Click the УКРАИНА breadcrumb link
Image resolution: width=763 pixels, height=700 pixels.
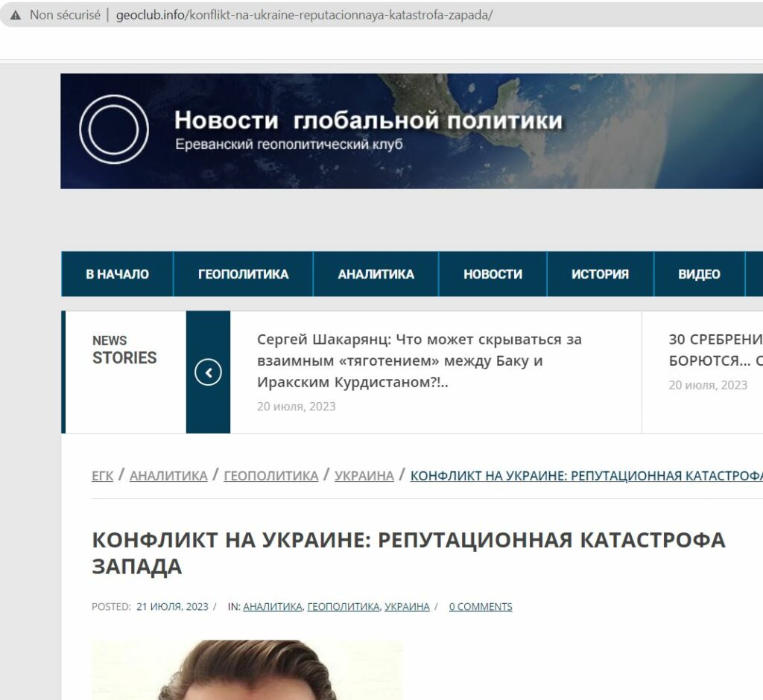pyautogui.click(x=364, y=476)
